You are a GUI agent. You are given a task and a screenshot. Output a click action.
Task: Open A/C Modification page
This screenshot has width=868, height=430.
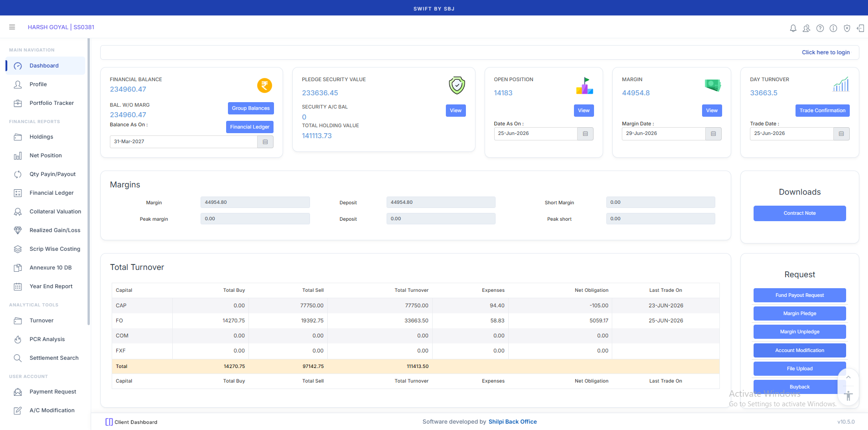[46, 410]
